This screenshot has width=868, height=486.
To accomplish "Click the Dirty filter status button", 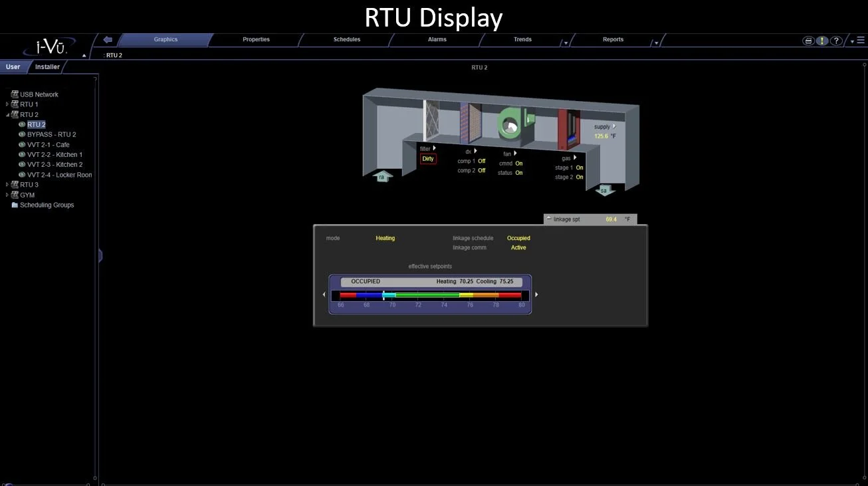I will (428, 159).
